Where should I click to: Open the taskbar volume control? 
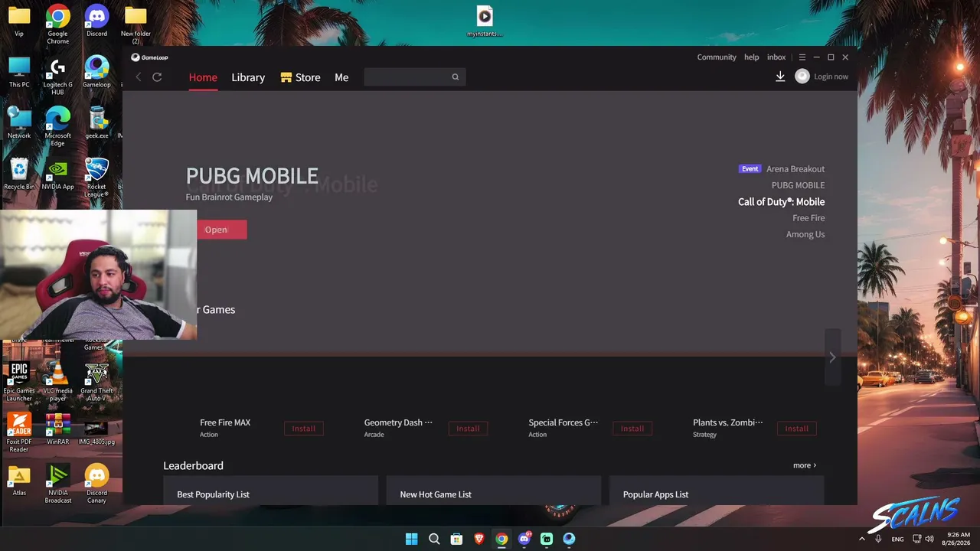pyautogui.click(x=929, y=539)
